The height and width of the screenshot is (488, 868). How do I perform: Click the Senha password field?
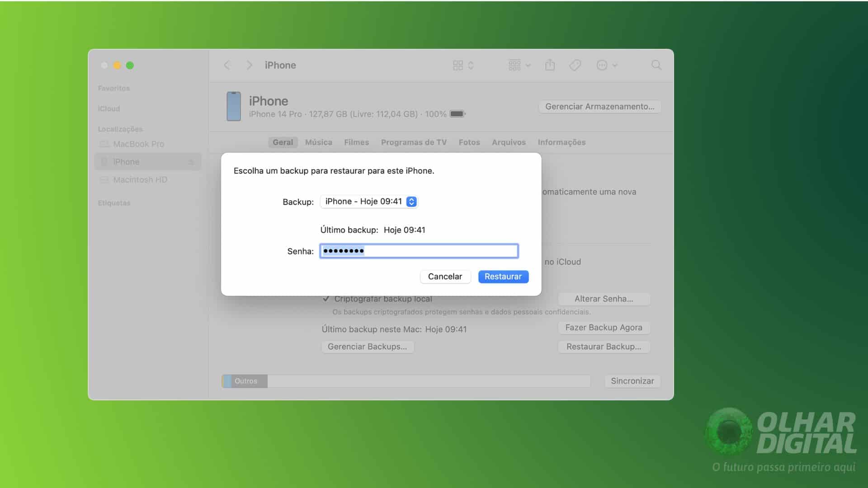pos(419,251)
